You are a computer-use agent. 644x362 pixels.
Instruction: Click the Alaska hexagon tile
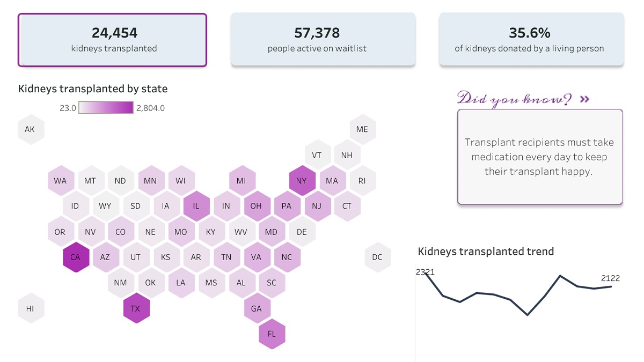pos(30,129)
